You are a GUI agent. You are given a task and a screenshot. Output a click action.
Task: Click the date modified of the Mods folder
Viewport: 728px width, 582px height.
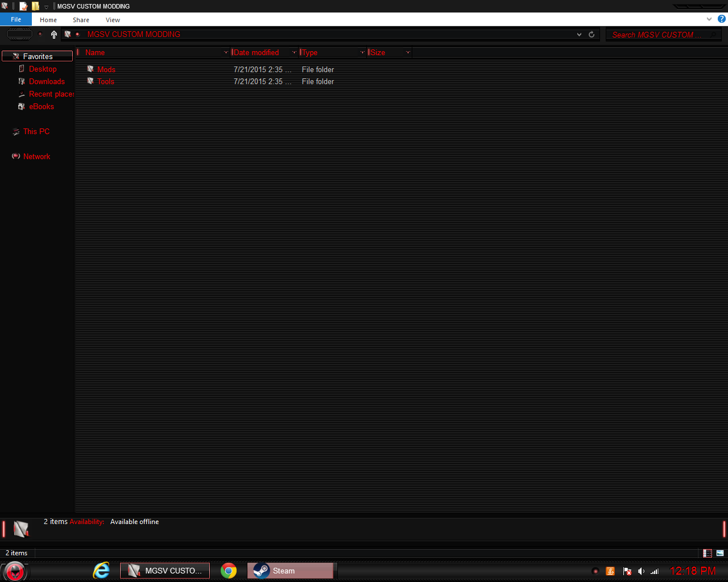(262, 69)
